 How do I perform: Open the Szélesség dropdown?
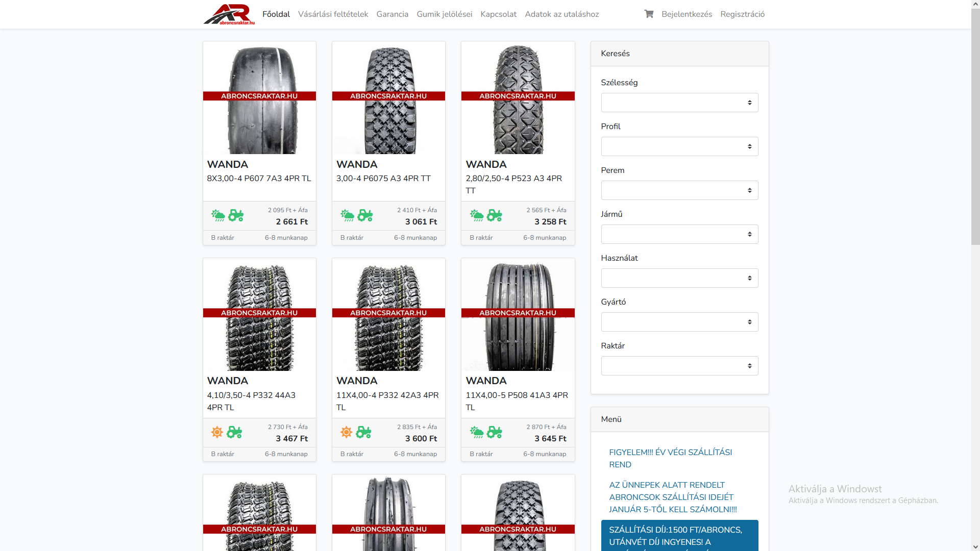coord(679,103)
